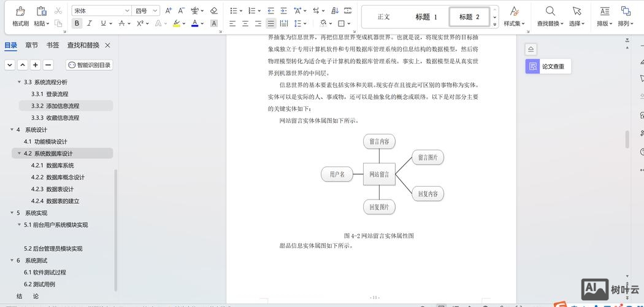Image resolution: width=644 pixels, height=307 pixels.
Task: Apply the numbered list icon
Action: click(252, 10)
